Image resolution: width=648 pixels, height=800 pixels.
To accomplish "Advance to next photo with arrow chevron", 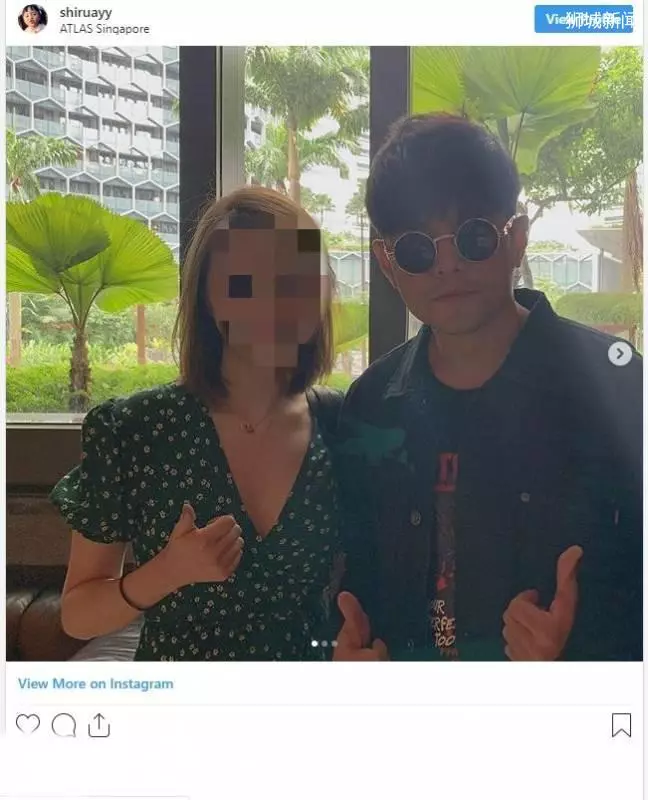I will [x=620, y=354].
